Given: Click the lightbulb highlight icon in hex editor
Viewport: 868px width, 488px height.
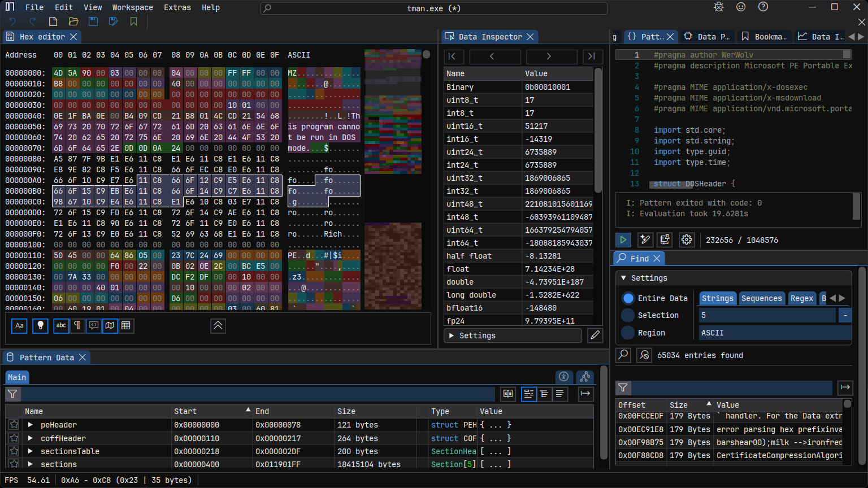Looking at the screenshot, I should 40,325.
